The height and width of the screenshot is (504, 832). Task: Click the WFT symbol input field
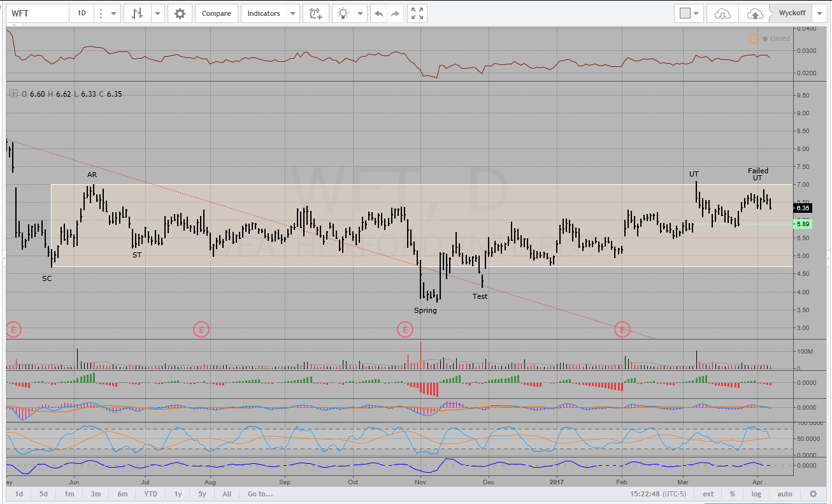click(37, 13)
